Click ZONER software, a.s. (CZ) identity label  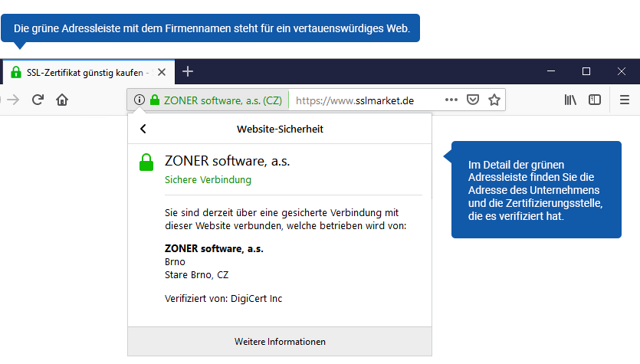pyautogui.click(x=223, y=100)
